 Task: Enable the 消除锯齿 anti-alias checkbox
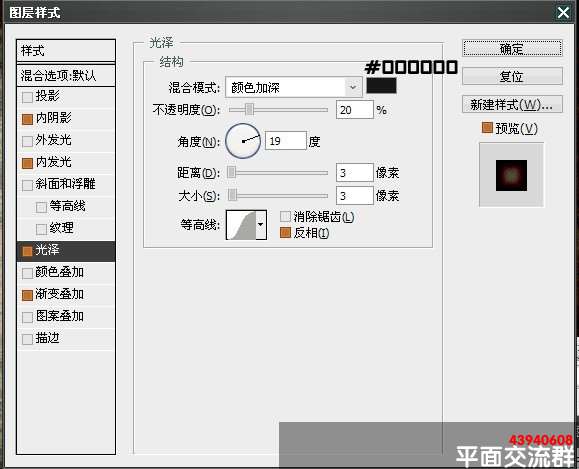285,216
